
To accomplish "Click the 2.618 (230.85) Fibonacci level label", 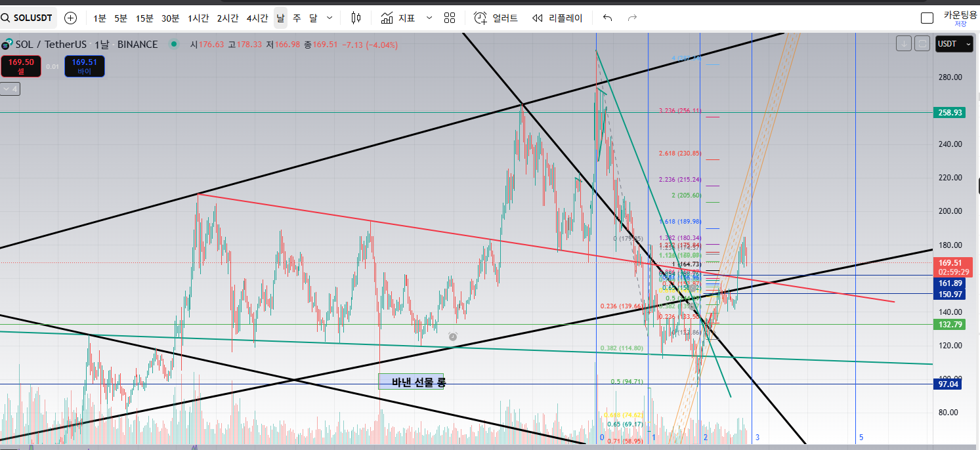I will (679, 153).
